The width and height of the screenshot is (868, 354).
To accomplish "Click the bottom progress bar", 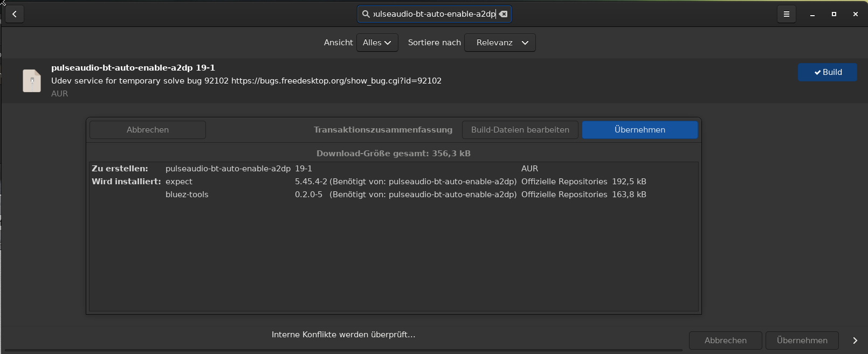I will point(344,350).
